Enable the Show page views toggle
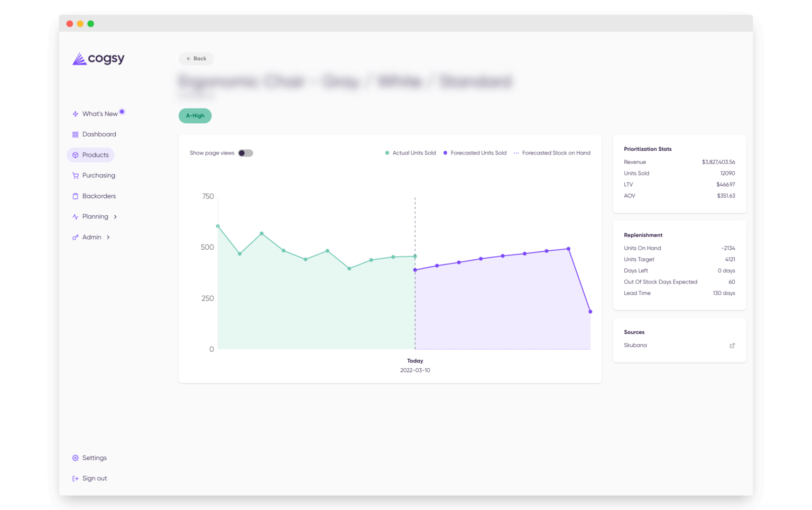Screen dimensions: 812x510 click(x=245, y=152)
